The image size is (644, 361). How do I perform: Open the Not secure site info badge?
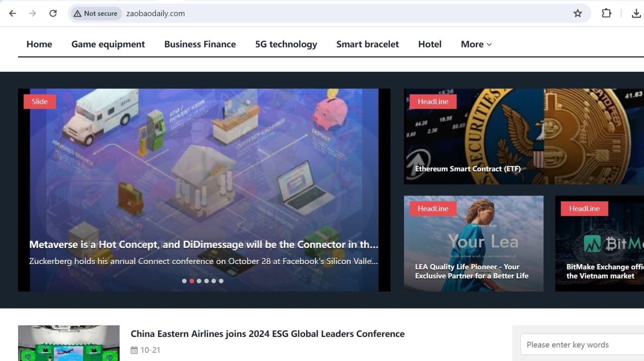[95, 13]
